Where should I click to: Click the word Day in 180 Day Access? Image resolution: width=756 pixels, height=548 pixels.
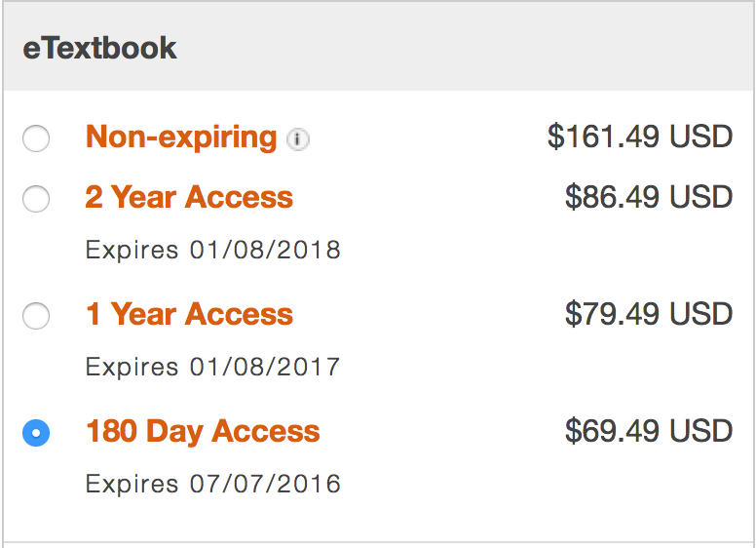[174, 432]
